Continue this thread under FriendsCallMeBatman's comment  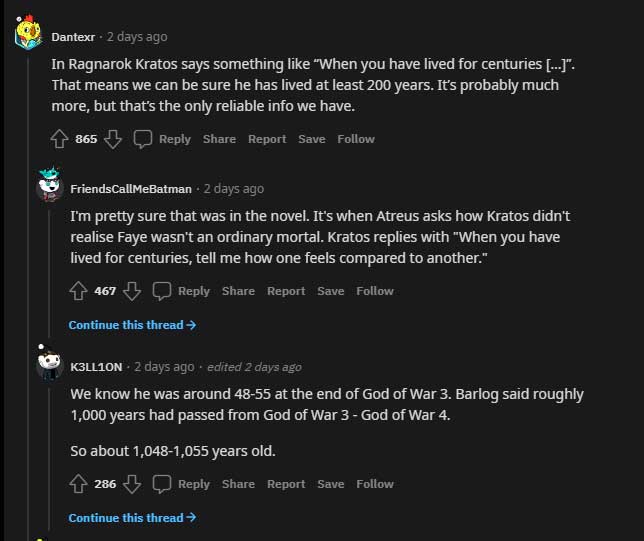(132, 325)
